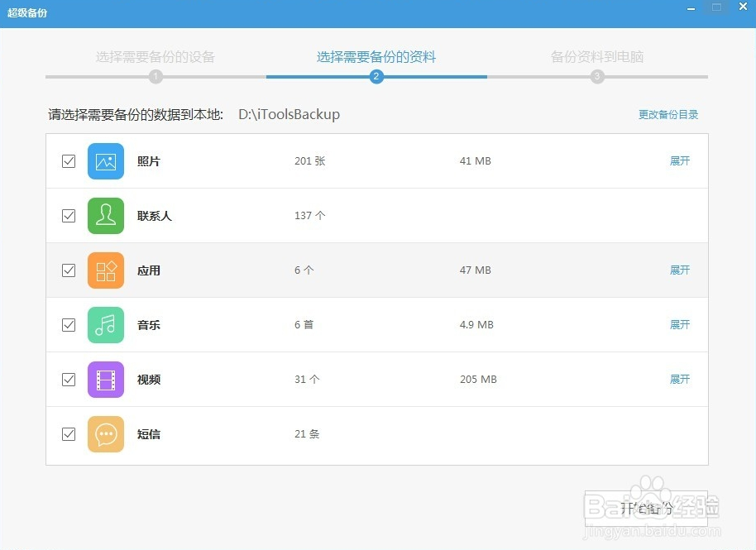Click the green Contacts (联系人) icon
This screenshot has height=550, width=756.
[106, 216]
